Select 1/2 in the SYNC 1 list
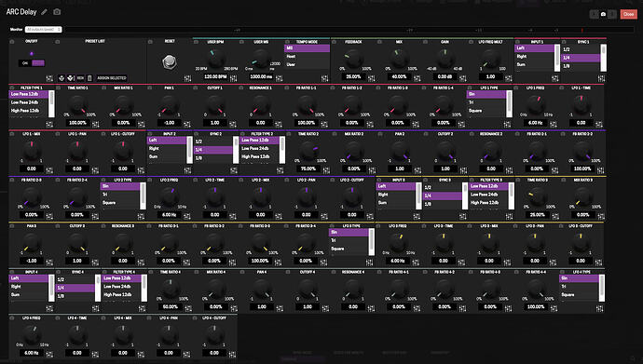 (x=581, y=49)
